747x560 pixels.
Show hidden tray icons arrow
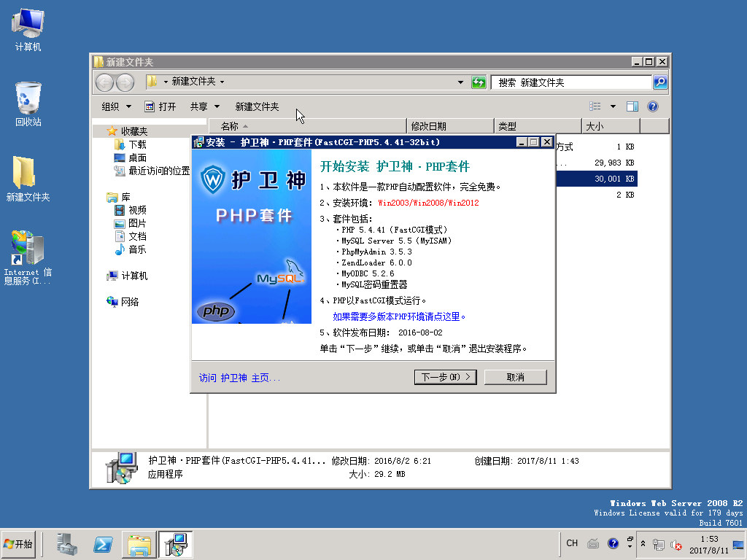(x=643, y=543)
